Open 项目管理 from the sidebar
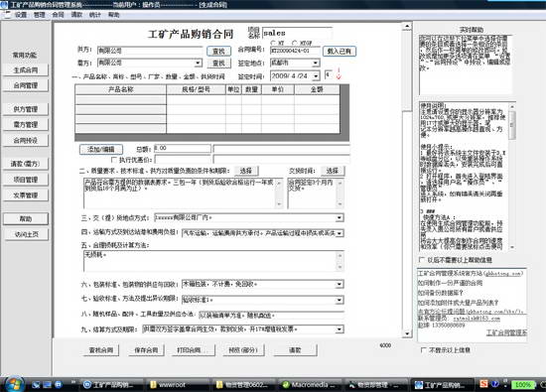This screenshot has width=546, height=392. pyautogui.click(x=26, y=180)
